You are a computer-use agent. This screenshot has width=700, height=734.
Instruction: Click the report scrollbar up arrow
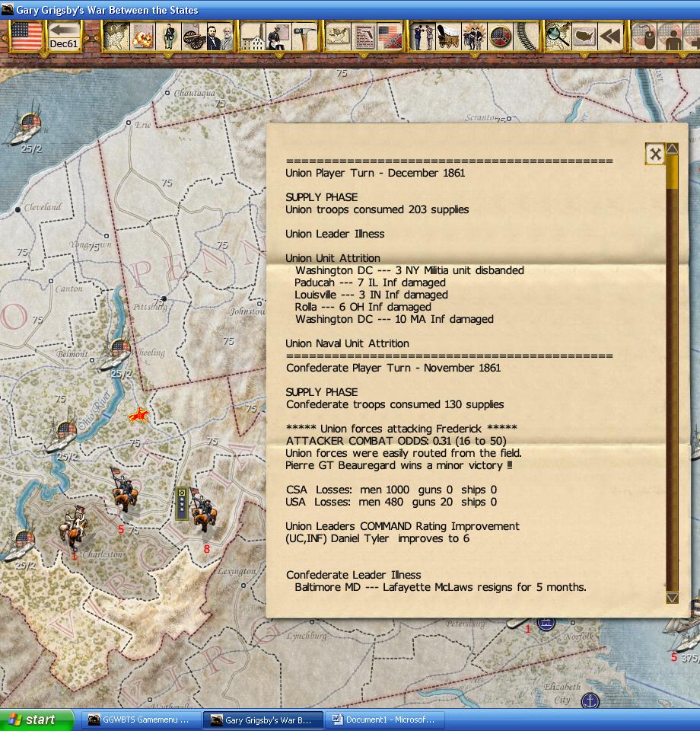(x=673, y=149)
